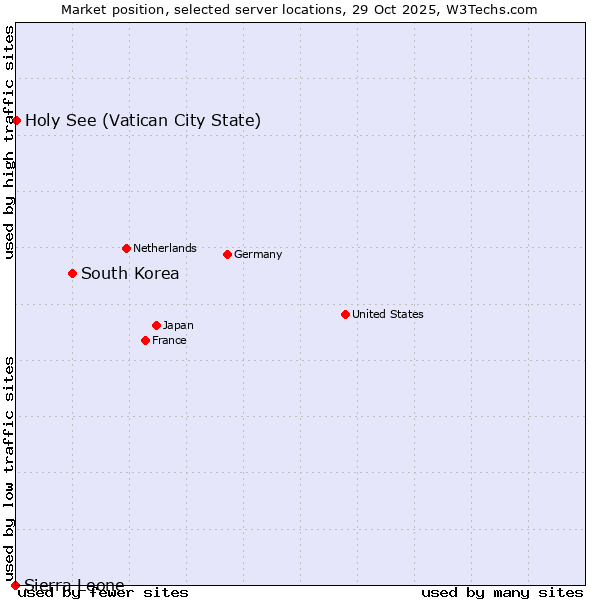Click the France red dot
Viewport: 600px width, 600px height.
[145, 340]
